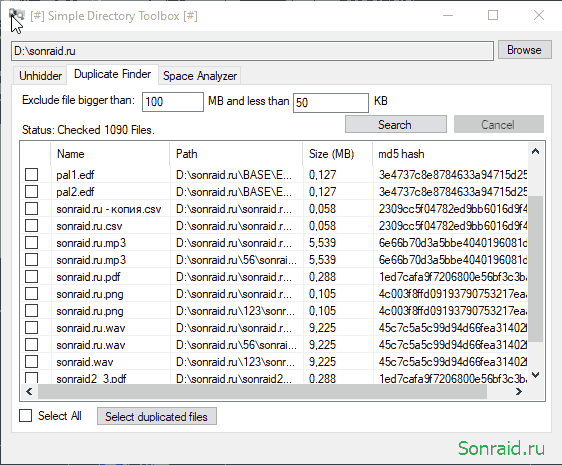Image resolution: width=562 pixels, height=465 pixels.
Task: Select the sonraid.wav file name
Action: click(85, 362)
